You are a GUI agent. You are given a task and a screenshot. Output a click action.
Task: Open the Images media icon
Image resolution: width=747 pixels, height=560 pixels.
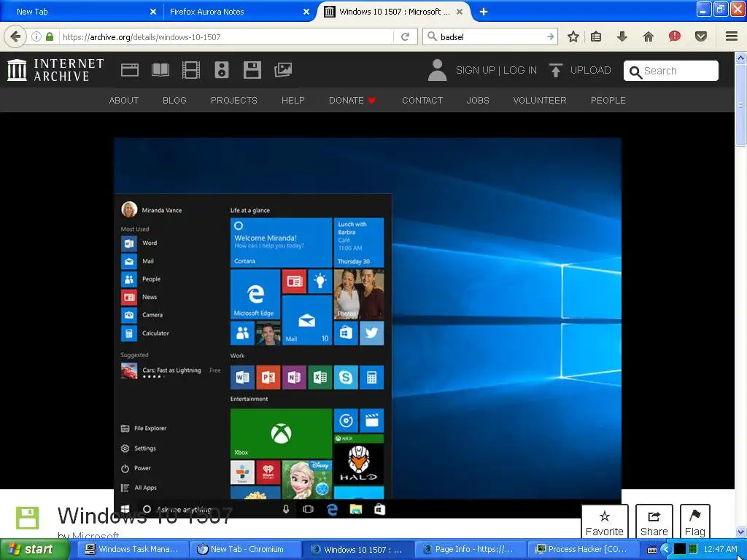pos(283,70)
